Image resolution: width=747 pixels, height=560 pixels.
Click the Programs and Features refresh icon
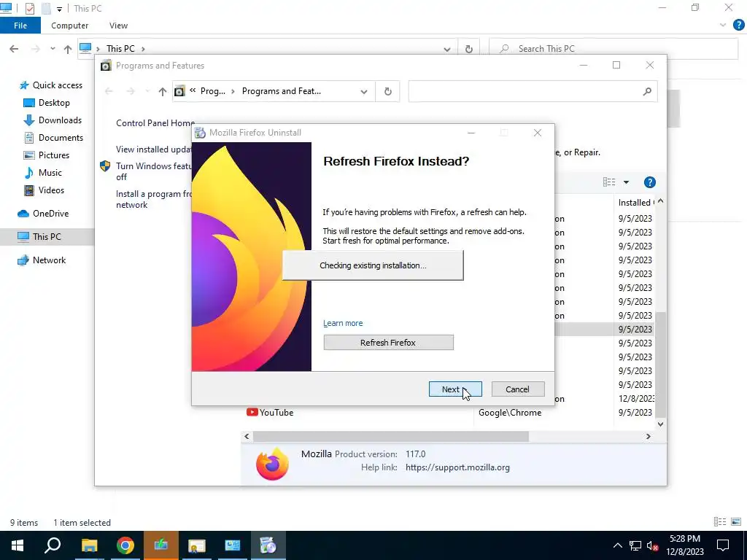tap(388, 91)
